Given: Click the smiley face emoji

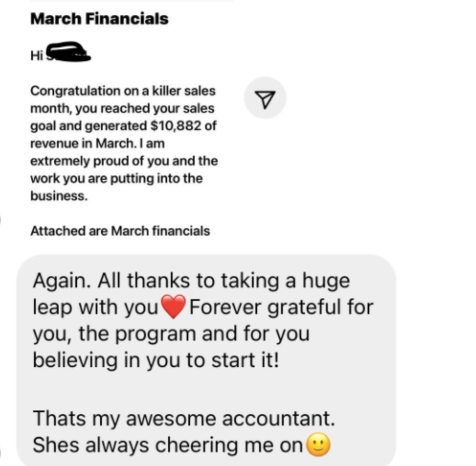Looking at the screenshot, I should pos(318,445).
